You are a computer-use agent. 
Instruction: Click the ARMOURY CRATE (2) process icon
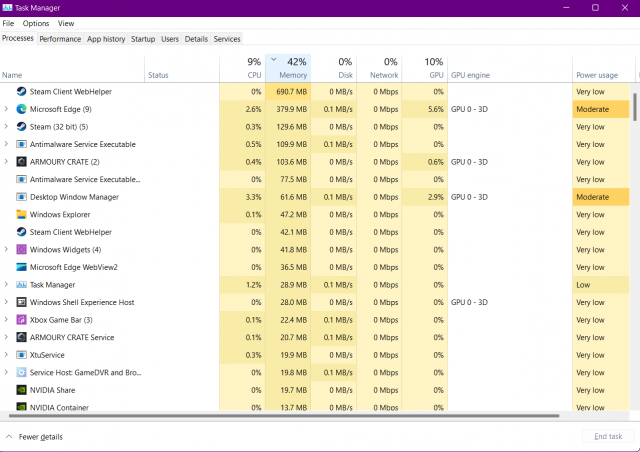(x=22, y=162)
